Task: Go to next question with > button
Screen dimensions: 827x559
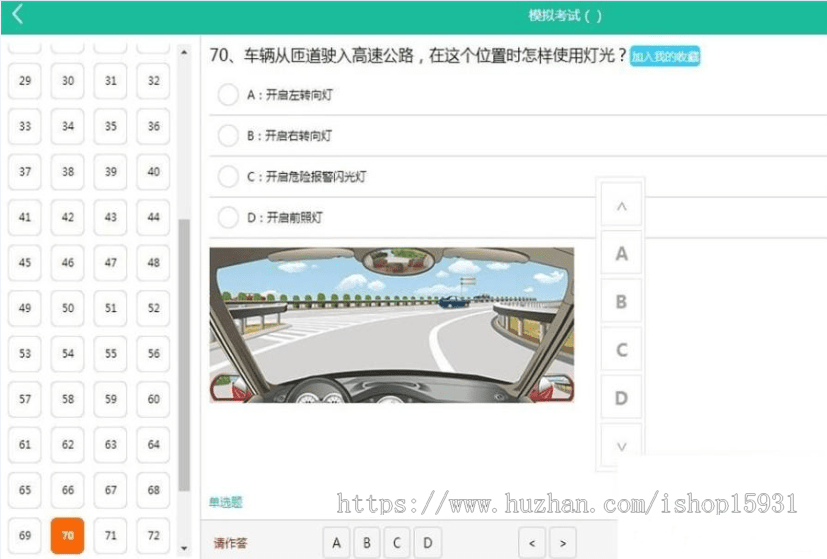Action: click(563, 543)
